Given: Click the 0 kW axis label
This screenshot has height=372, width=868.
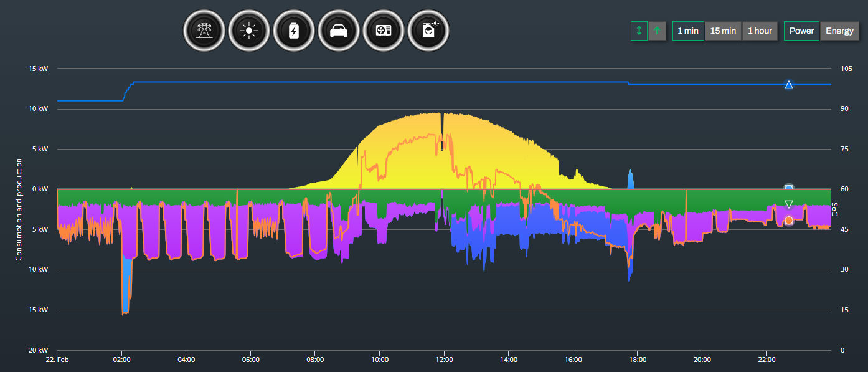Looking at the screenshot, I should 40,189.
